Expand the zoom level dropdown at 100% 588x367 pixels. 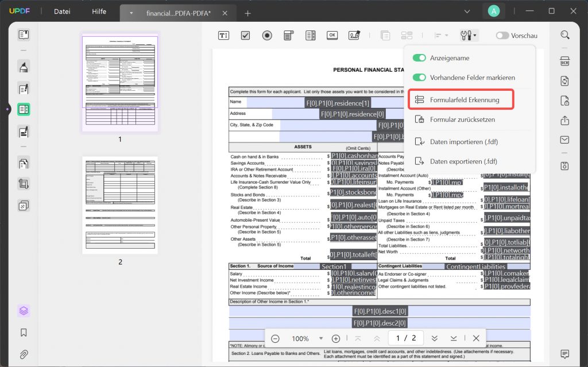(321, 338)
